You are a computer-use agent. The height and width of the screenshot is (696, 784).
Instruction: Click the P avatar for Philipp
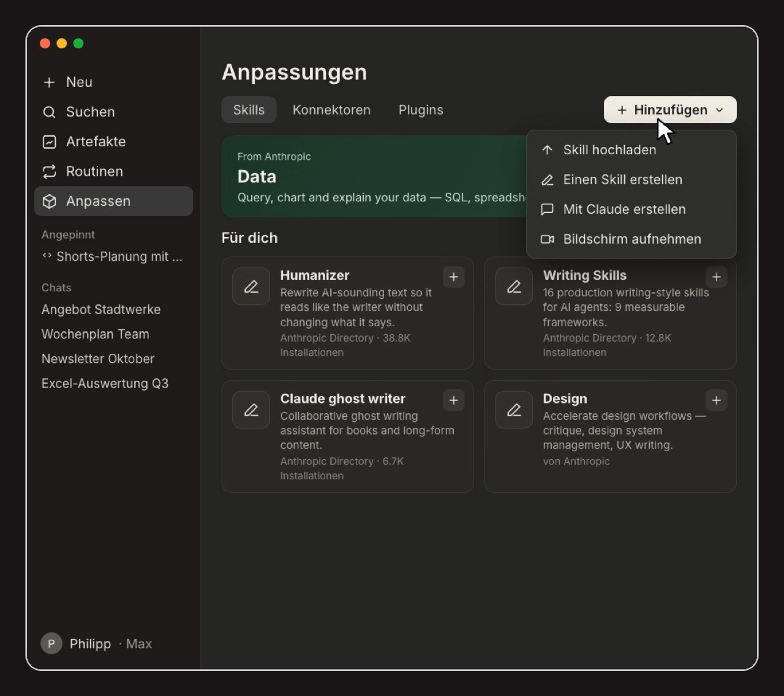(x=51, y=643)
